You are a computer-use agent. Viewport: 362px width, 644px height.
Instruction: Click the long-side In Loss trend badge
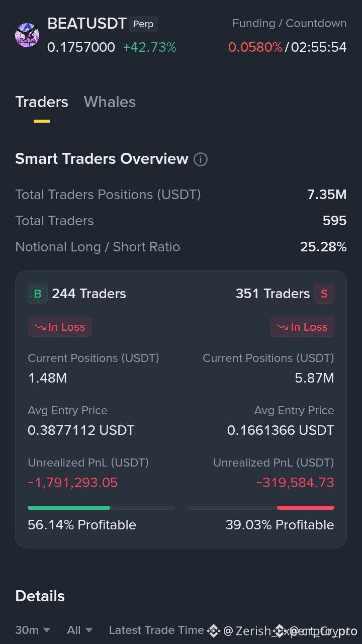60,327
